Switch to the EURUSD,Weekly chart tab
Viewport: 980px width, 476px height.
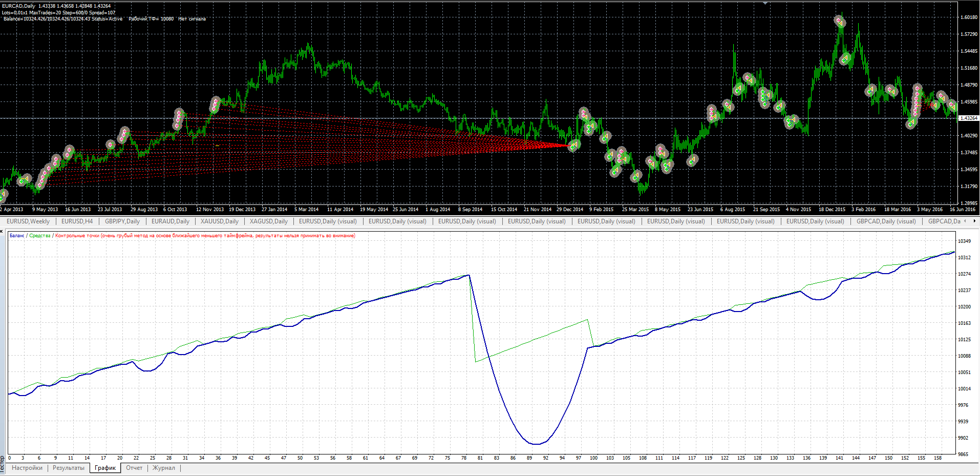[x=28, y=221]
